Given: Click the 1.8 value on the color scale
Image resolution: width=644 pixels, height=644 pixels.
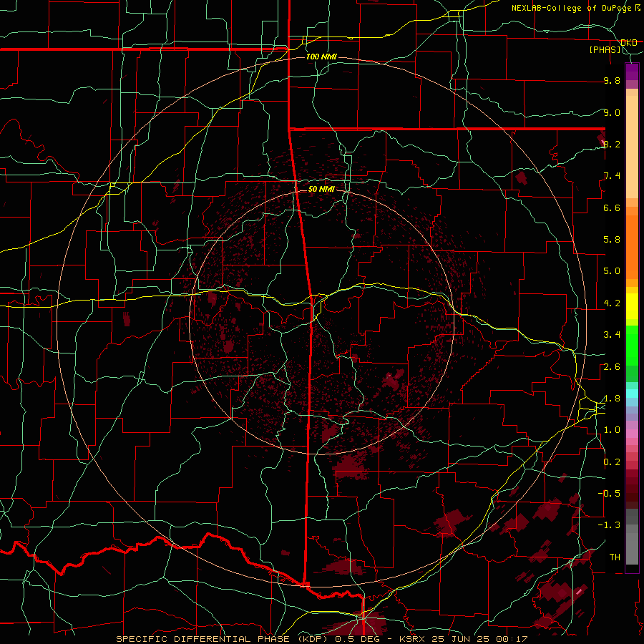Looking at the screenshot, I should (x=612, y=399).
